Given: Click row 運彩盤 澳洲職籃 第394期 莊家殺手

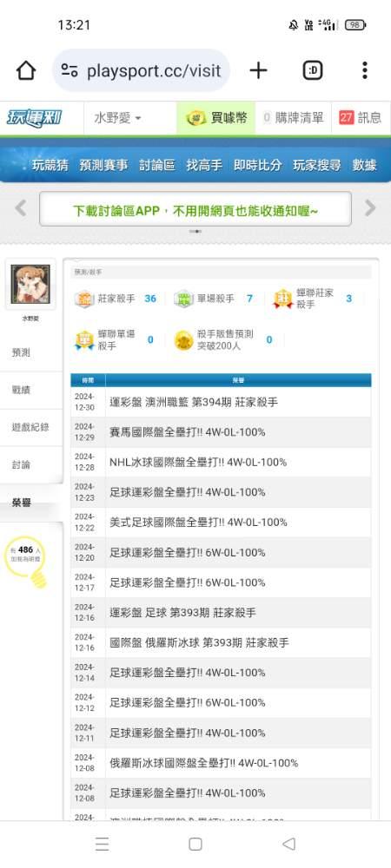Looking at the screenshot, I should point(221,403).
